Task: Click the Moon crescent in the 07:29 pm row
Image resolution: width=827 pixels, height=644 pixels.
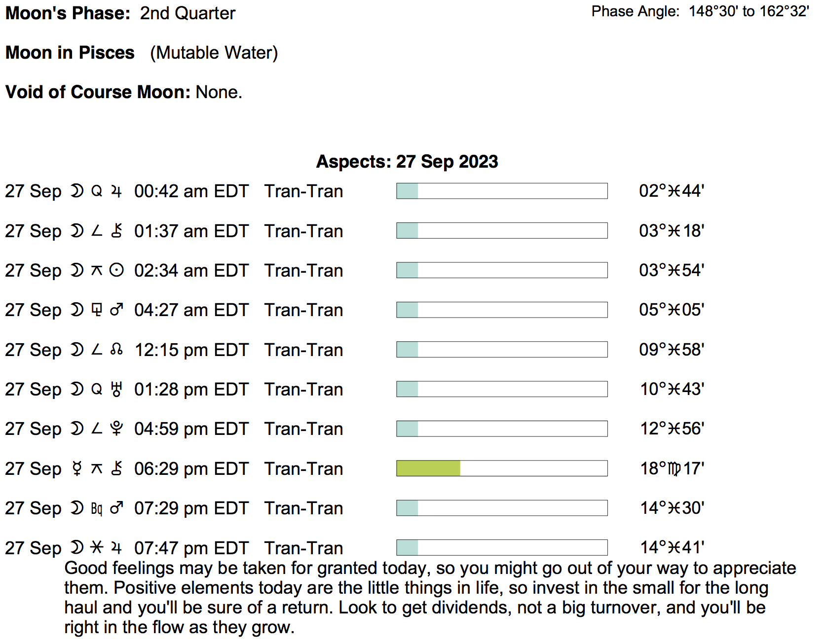Action: pyautogui.click(x=77, y=508)
